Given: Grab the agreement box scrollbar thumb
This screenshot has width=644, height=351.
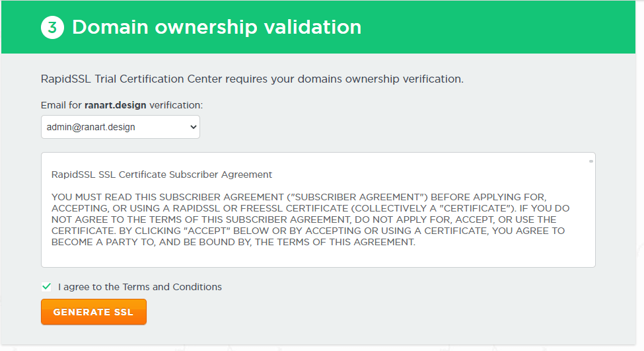Looking at the screenshot, I should pos(591,161).
